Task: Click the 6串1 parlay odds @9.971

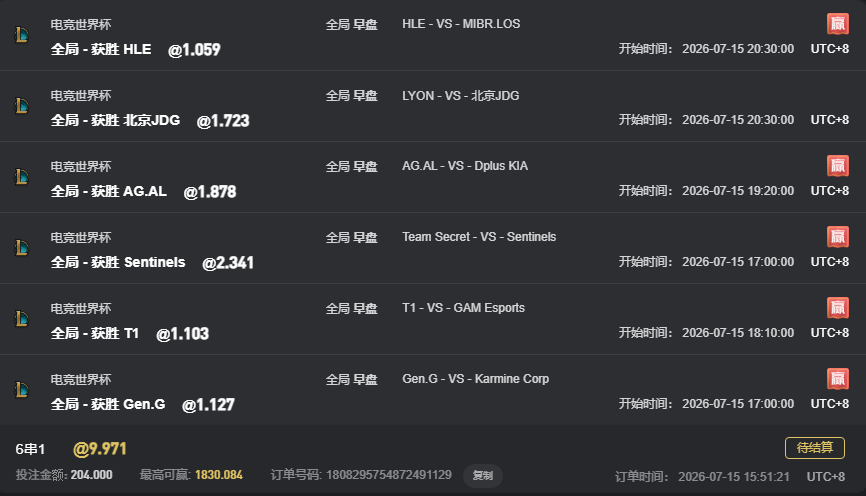Action: click(100, 448)
